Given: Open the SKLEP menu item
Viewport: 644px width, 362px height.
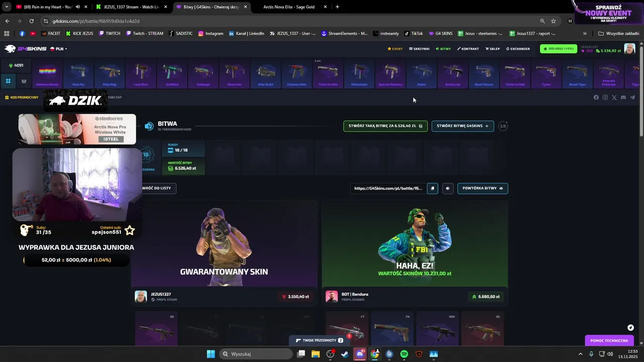Looking at the screenshot, I should coord(493,49).
